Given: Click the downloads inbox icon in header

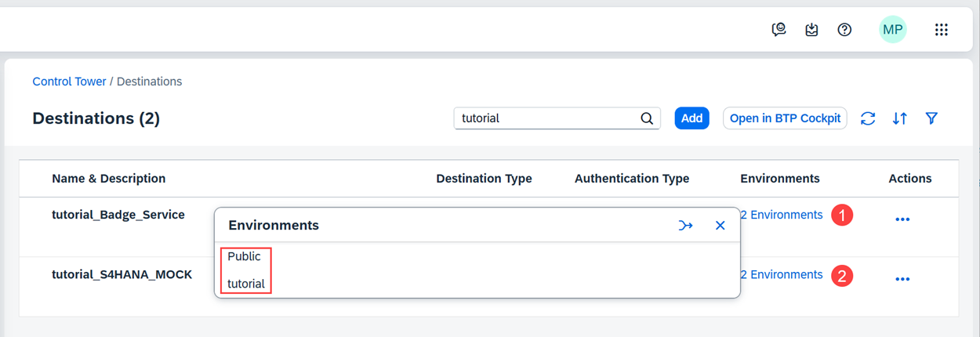Looking at the screenshot, I should pyautogui.click(x=811, y=30).
